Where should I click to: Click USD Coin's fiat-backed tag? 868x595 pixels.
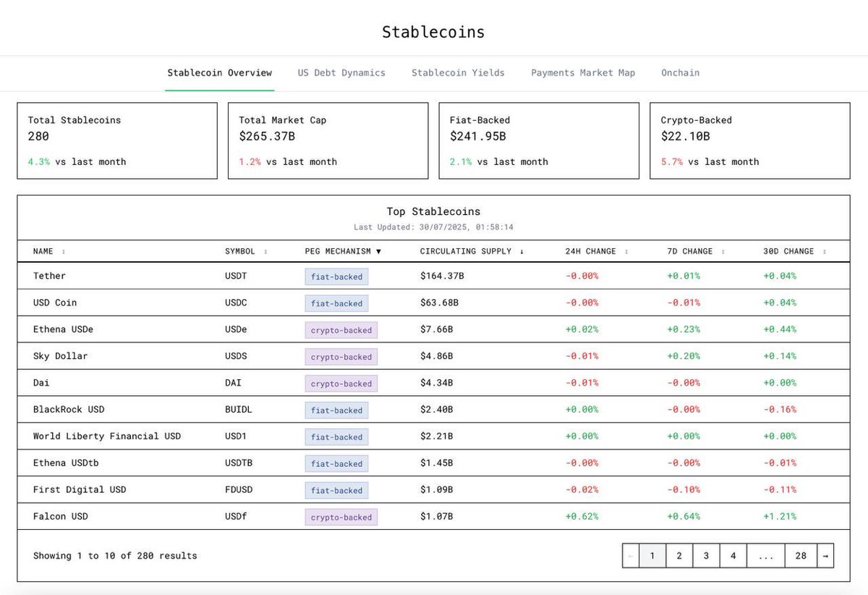(336, 303)
